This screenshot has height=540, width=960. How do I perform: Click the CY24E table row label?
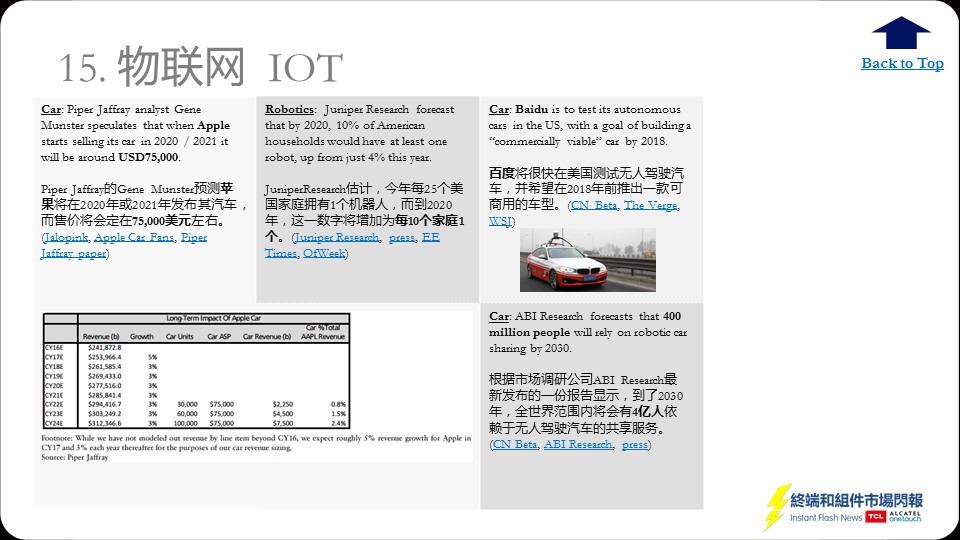click(54, 423)
